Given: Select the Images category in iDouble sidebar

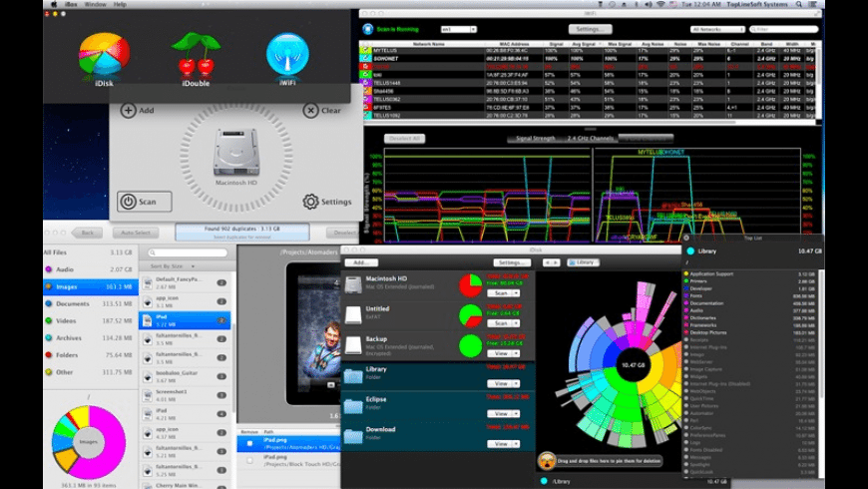Looking at the screenshot, I should coord(91,286).
